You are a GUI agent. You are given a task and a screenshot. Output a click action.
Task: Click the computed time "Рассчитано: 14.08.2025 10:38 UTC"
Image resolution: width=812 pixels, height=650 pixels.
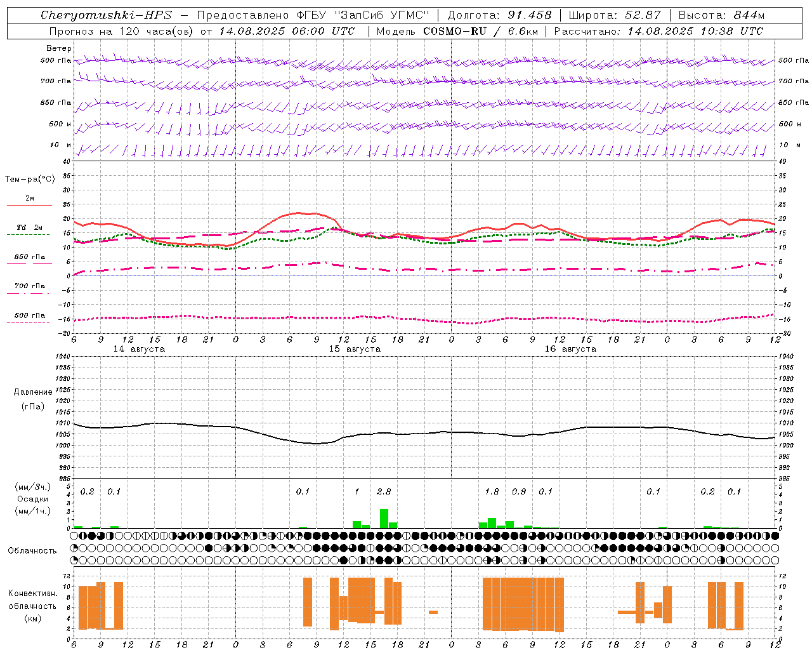coord(658,31)
